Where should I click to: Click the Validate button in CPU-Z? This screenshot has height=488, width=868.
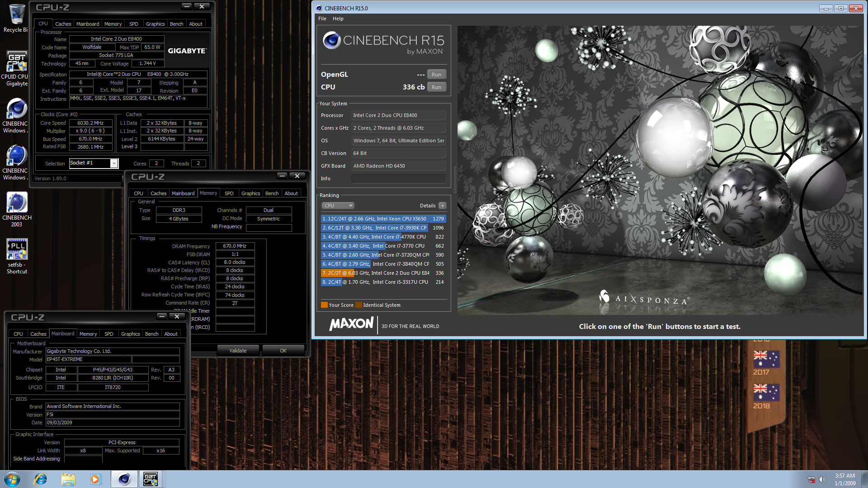tap(238, 351)
